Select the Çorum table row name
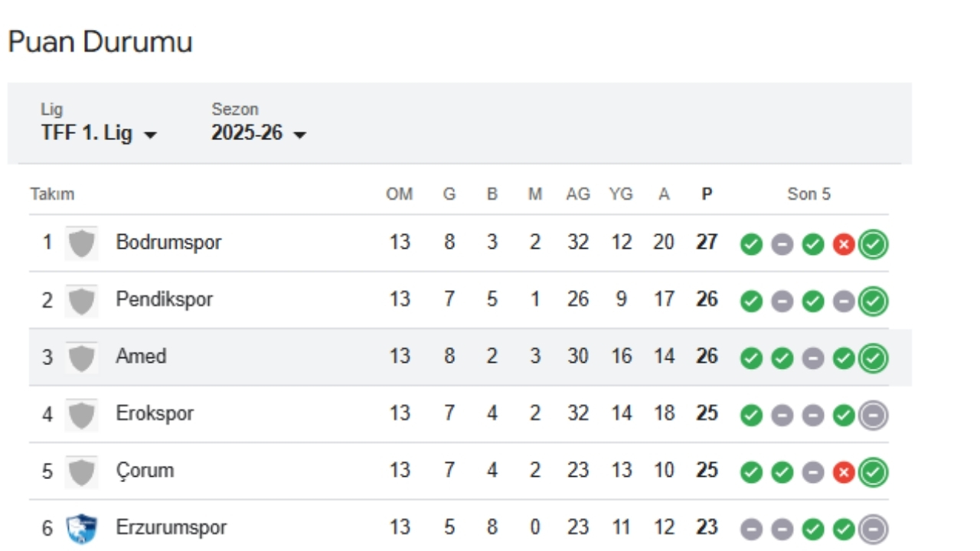 coord(145,471)
